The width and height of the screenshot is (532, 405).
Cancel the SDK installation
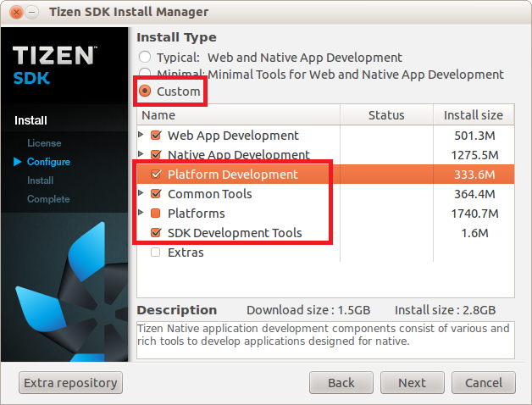tap(484, 383)
